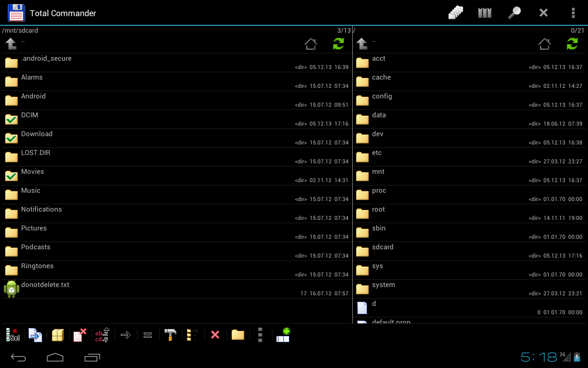Go up a directory with the parent arrow

pyautogui.click(x=10, y=44)
